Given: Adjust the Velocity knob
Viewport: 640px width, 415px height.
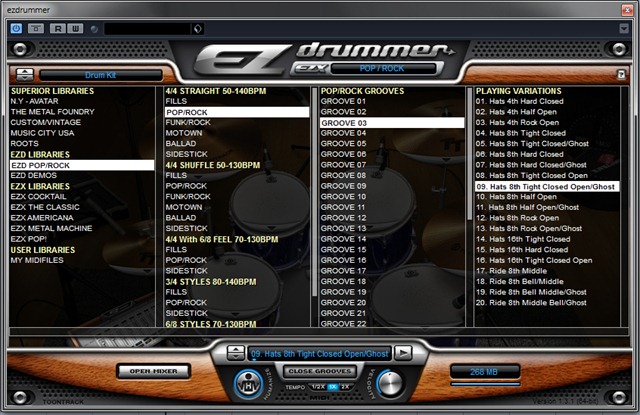Looking at the screenshot, I should pyautogui.click(x=390, y=384).
